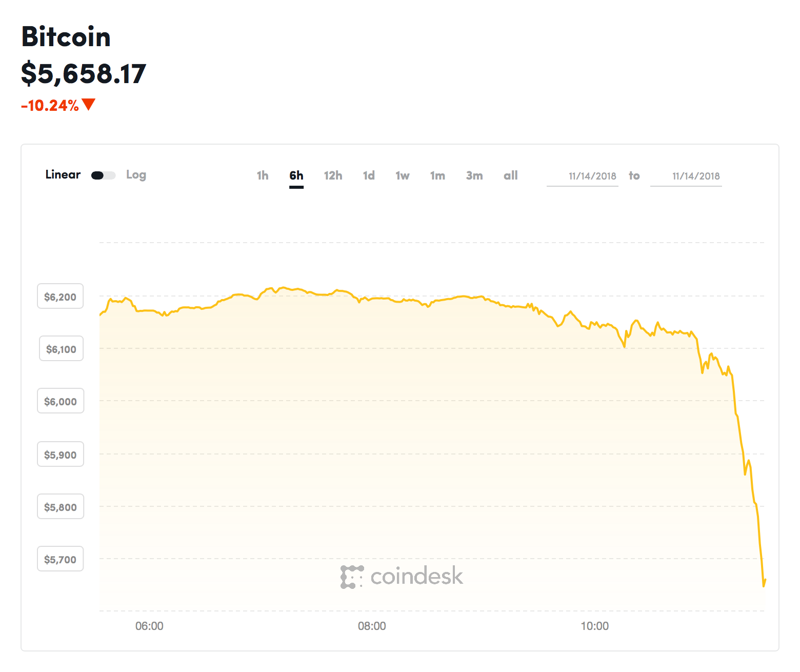Click the $5,700 price axis label
This screenshot has width=800, height=672.
click(60, 559)
